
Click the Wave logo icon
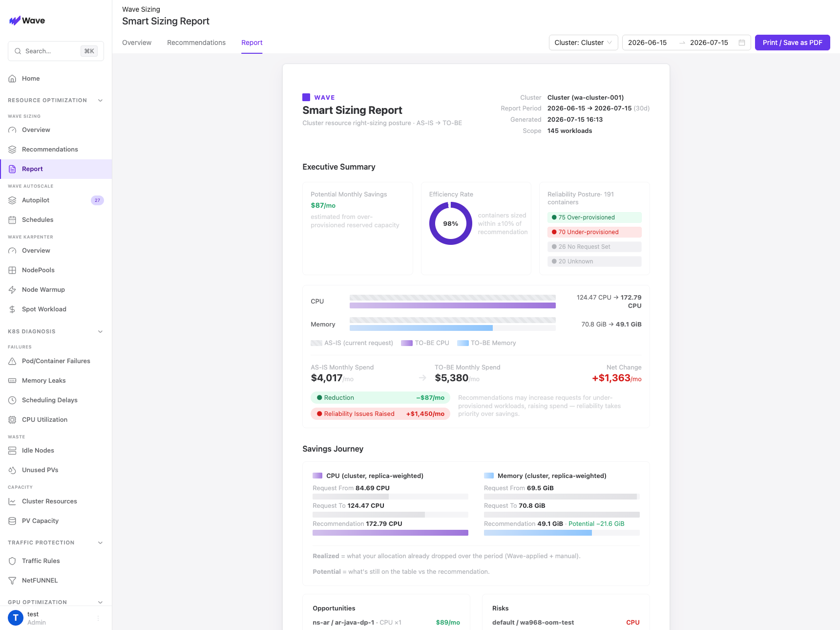click(x=15, y=21)
